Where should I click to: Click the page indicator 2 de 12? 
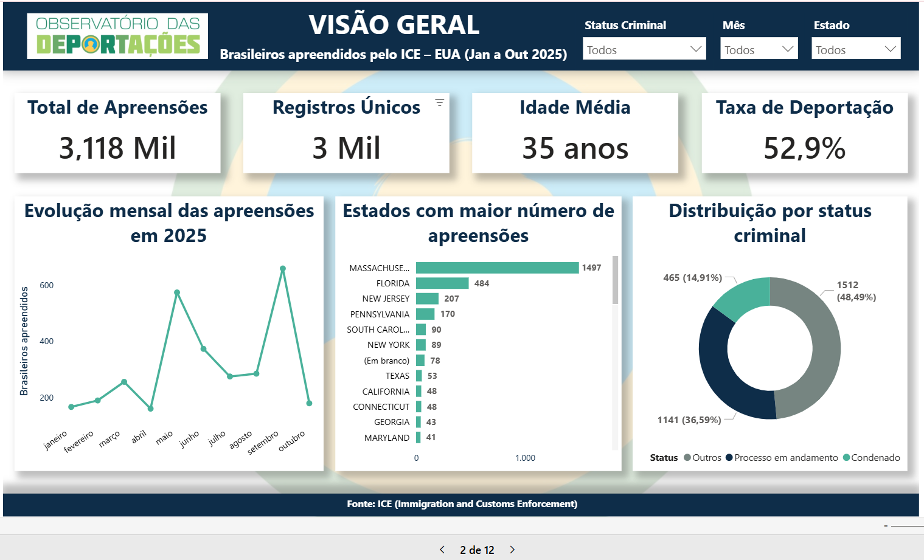click(477, 550)
